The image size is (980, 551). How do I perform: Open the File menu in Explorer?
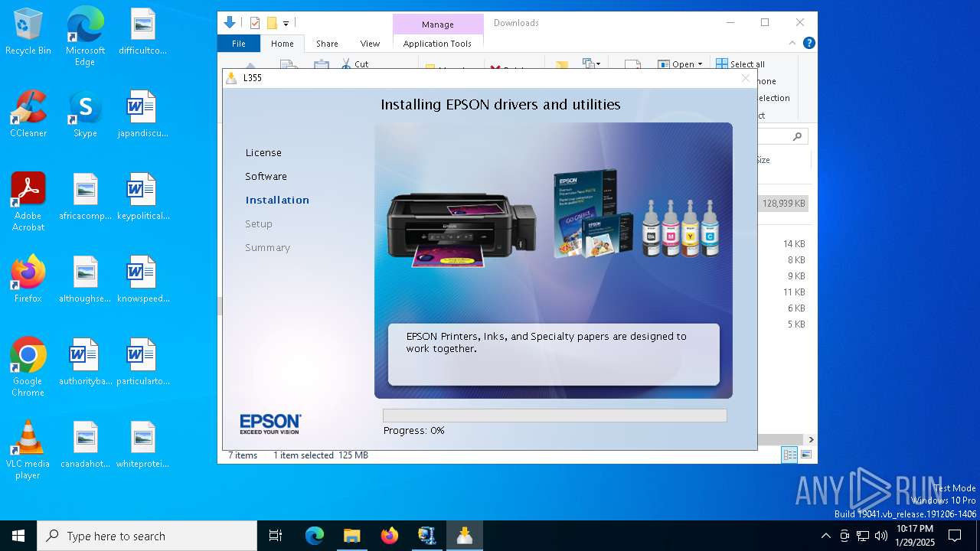pos(239,44)
